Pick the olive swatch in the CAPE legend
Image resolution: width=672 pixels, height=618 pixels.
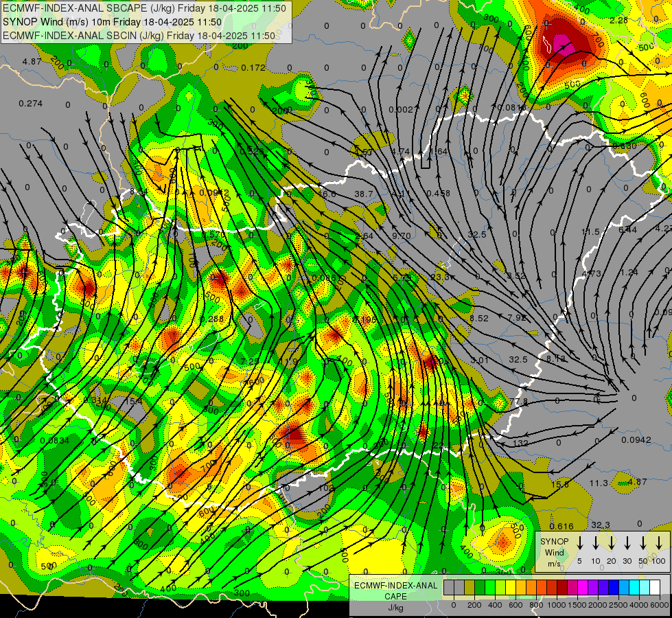[x=470, y=588]
